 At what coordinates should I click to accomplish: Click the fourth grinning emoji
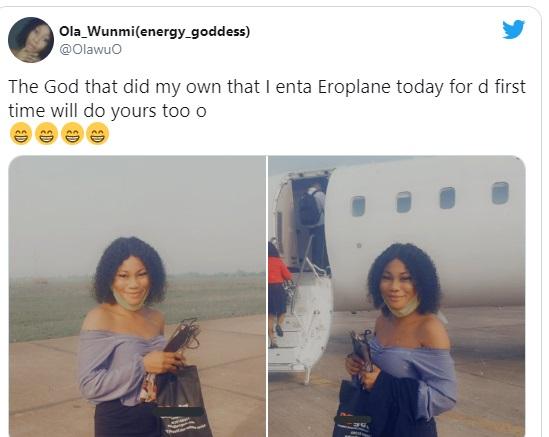tap(98, 134)
